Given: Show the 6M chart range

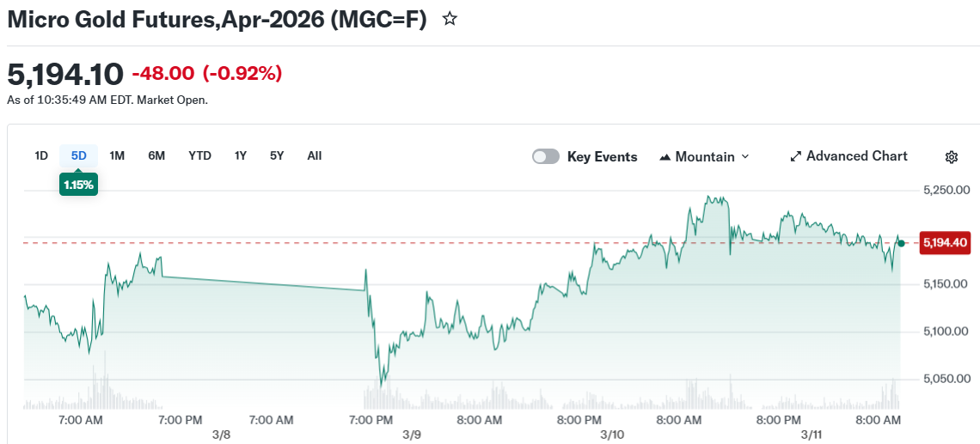Looking at the screenshot, I should pos(156,155).
